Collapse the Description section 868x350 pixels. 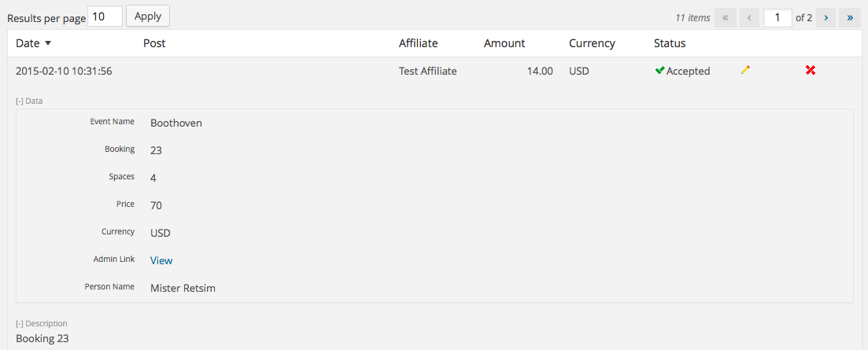42,323
